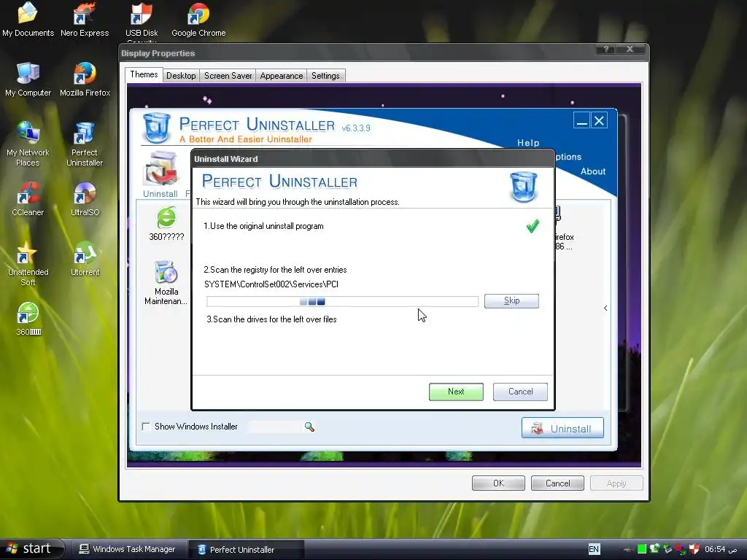Select Mozilla Maintenance program icon in list
The width and height of the screenshot is (747, 560).
166,283
